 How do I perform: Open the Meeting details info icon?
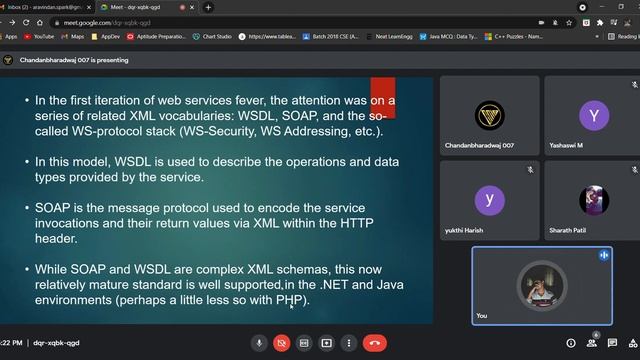click(571, 343)
